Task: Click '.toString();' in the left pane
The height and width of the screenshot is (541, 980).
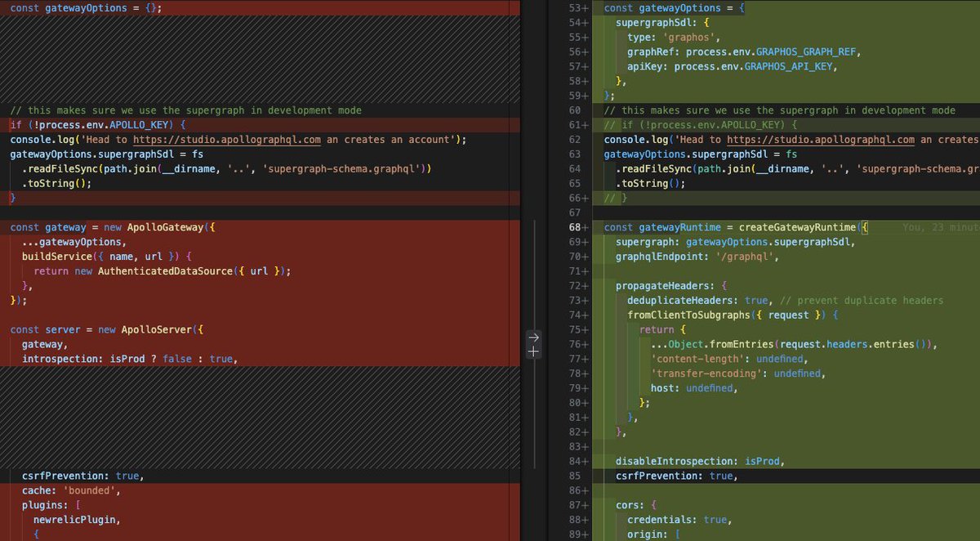Action: 56,184
